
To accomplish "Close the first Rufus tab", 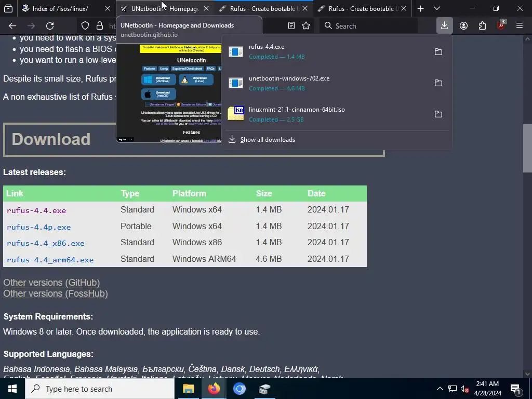I will [305, 8].
